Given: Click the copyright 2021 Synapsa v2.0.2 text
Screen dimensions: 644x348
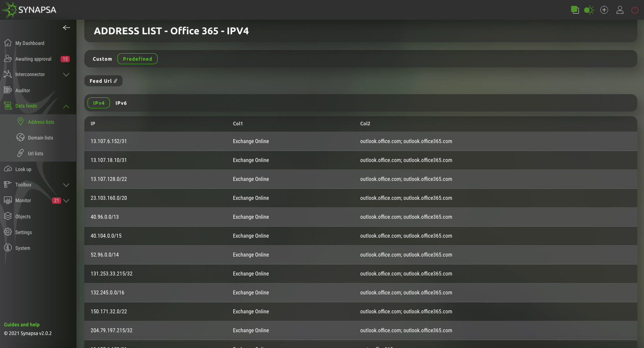Looking at the screenshot, I should tap(28, 333).
